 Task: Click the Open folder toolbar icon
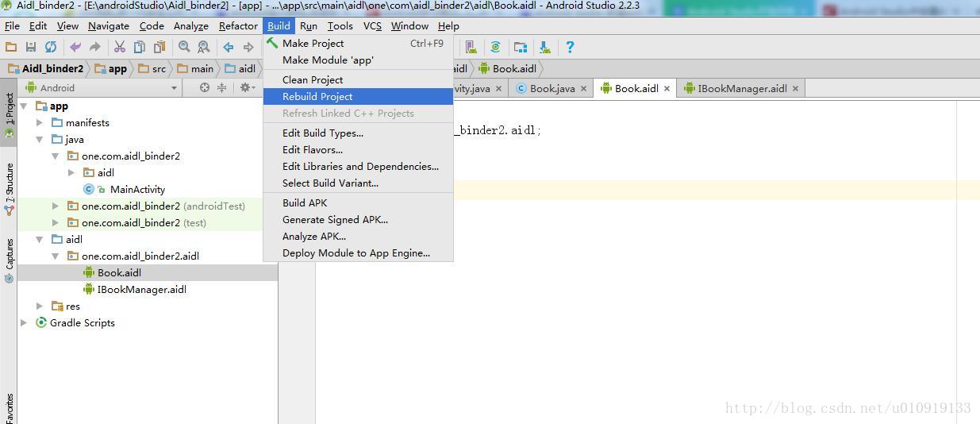tap(11, 47)
